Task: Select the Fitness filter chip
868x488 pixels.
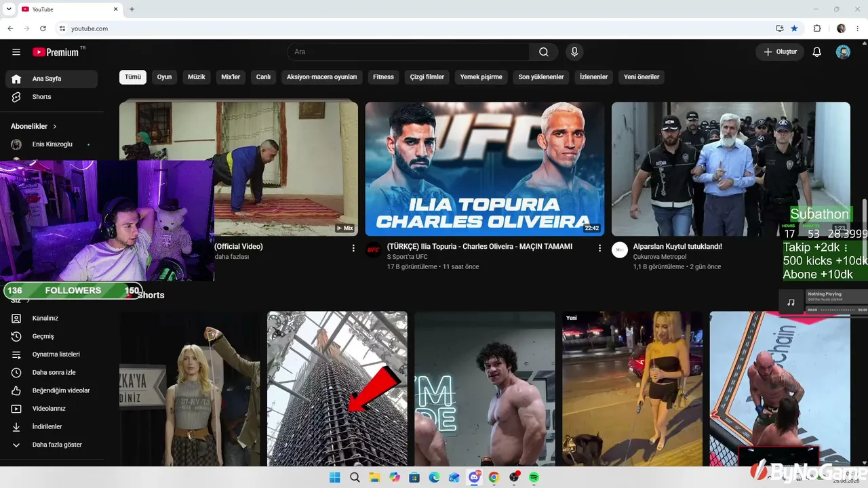Action: click(384, 77)
